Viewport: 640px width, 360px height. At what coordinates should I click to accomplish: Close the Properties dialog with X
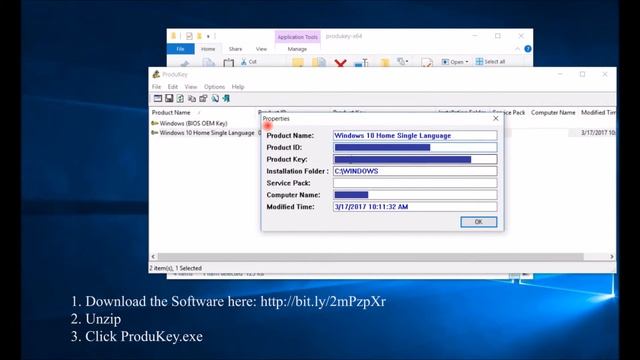[496, 118]
